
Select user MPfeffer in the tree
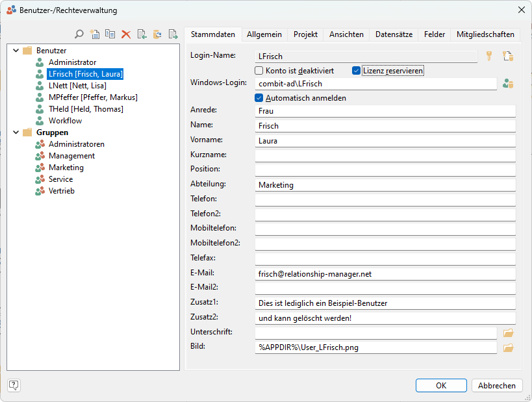[92, 97]
